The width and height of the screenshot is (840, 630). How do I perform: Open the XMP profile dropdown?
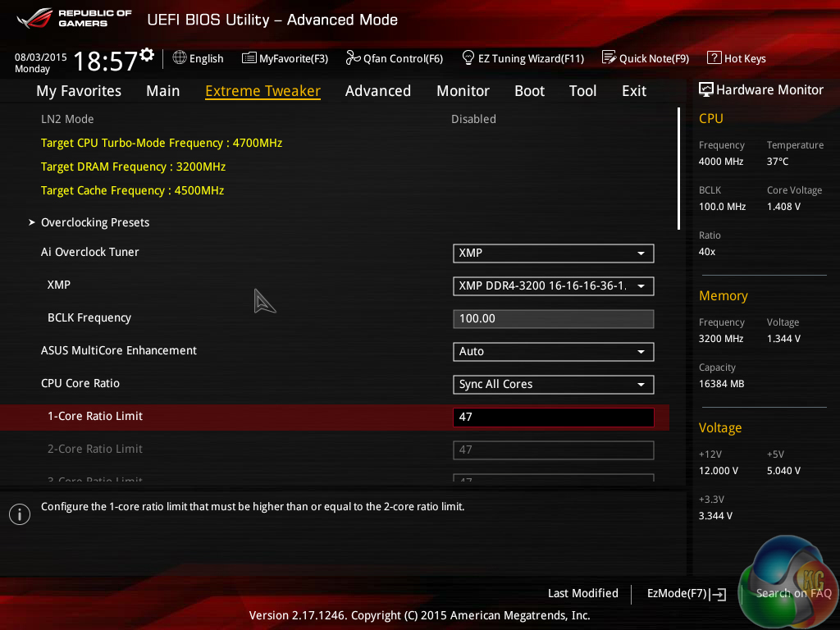coord(553,286)
